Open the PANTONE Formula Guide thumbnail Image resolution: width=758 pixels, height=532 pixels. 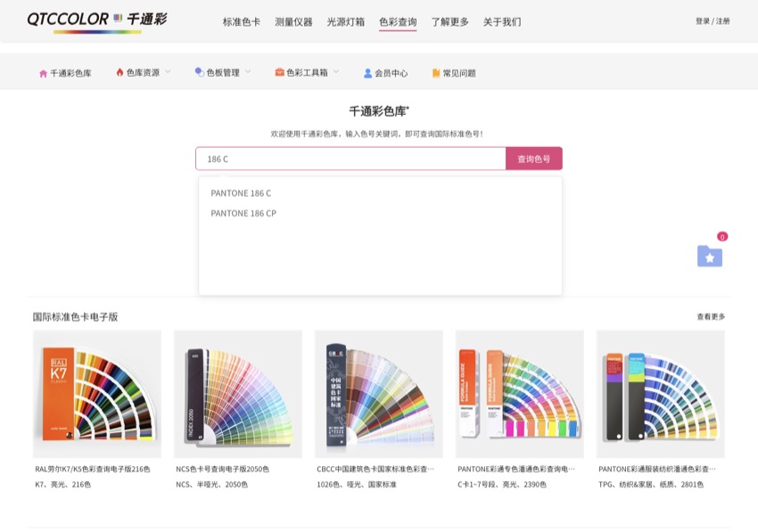(520, 394)
